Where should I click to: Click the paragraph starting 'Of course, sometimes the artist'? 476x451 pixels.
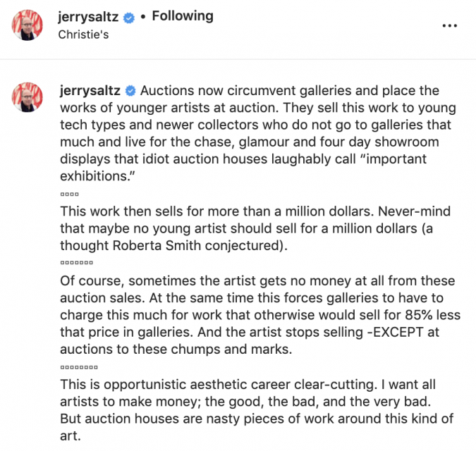click(x=260, y=315)
